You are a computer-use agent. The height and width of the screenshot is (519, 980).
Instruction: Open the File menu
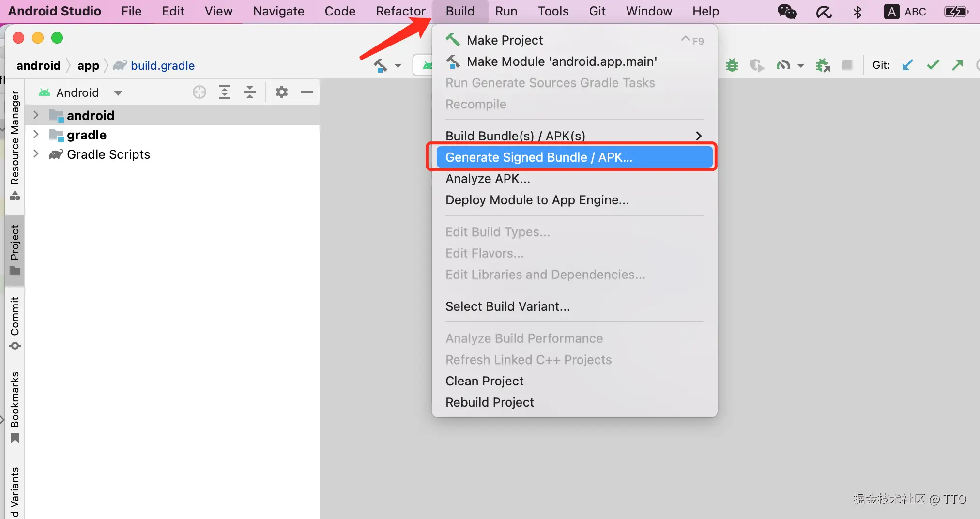tap(131, 11)
